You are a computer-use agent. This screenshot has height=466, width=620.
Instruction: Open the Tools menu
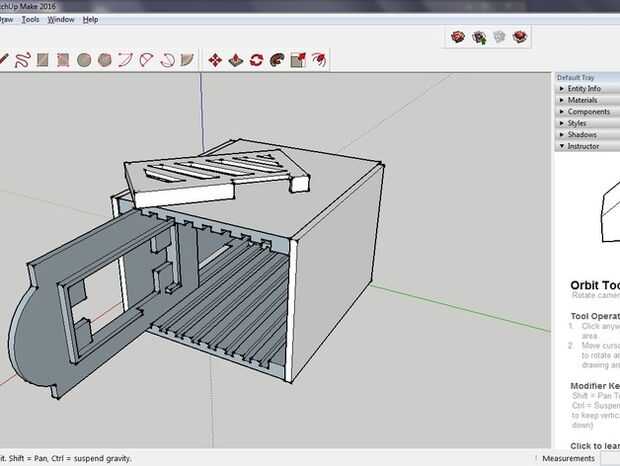(x=30, y=19)
